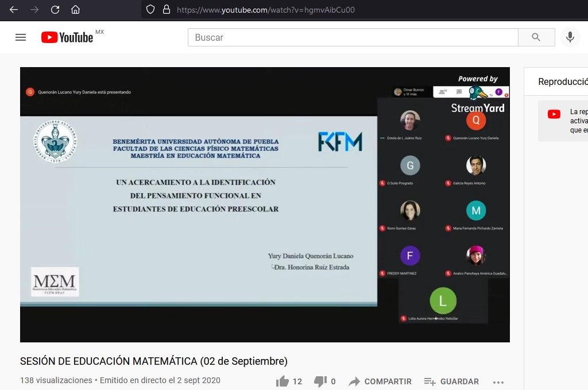
Task: Show site security info via padlock
Action: pos(167,10)
